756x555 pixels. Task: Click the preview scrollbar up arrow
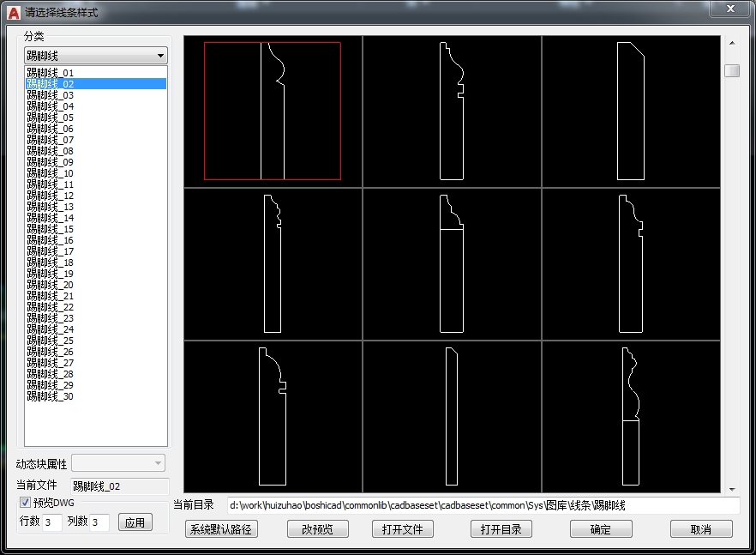732,43
